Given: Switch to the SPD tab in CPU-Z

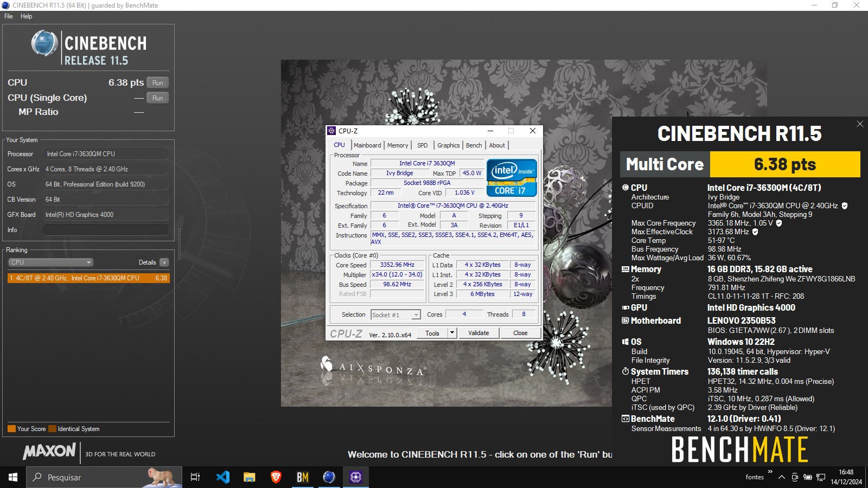Looking at the screenshot, I should pos(423,145).
